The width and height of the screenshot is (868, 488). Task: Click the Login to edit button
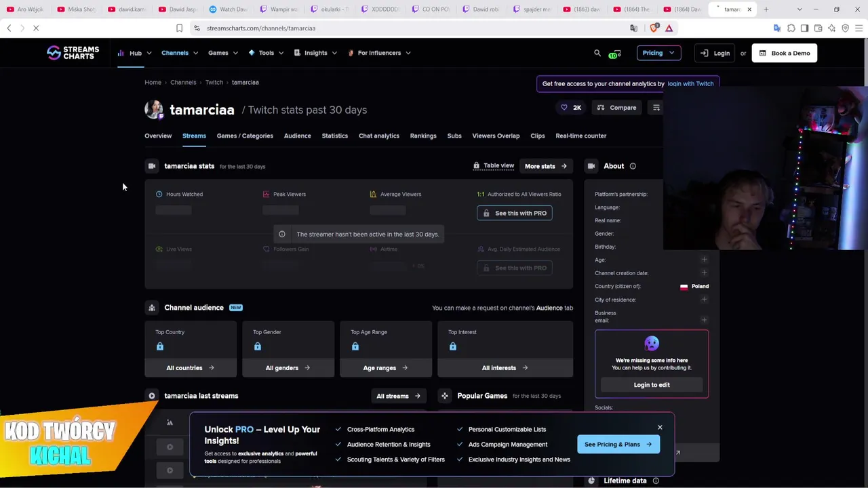coord(652,385)
